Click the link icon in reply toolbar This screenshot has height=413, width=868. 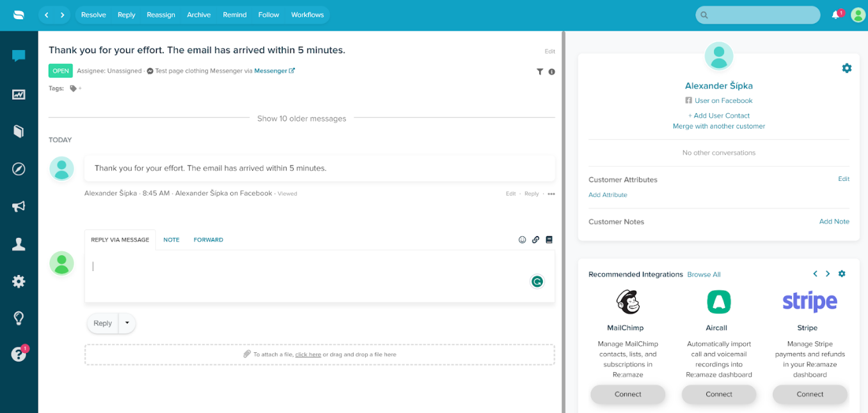[x=535, y=240]
